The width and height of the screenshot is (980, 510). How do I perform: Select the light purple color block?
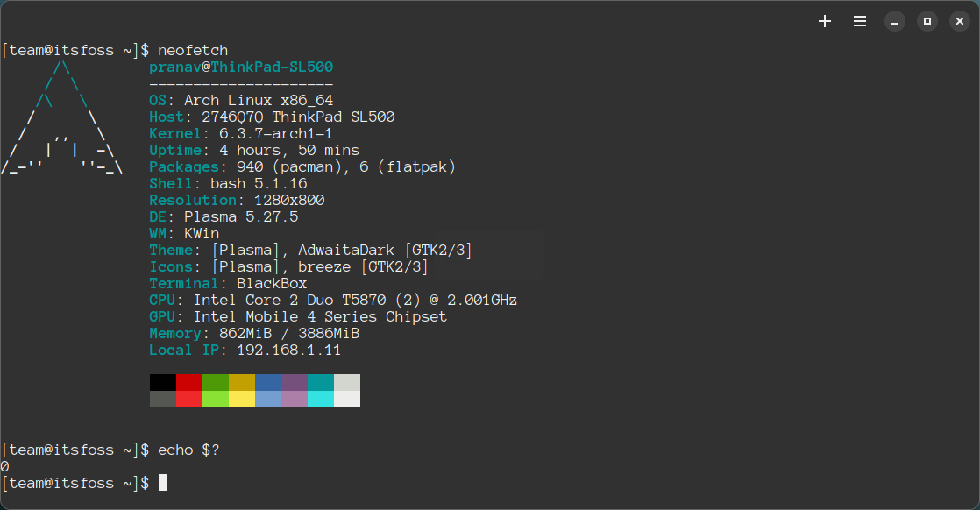[x=295, y=399]
